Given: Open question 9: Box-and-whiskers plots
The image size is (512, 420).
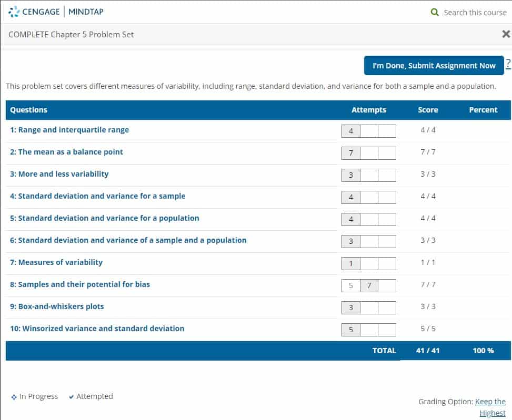Looking at the screenshot, I should pyautogui.click(x=58, y=306).
